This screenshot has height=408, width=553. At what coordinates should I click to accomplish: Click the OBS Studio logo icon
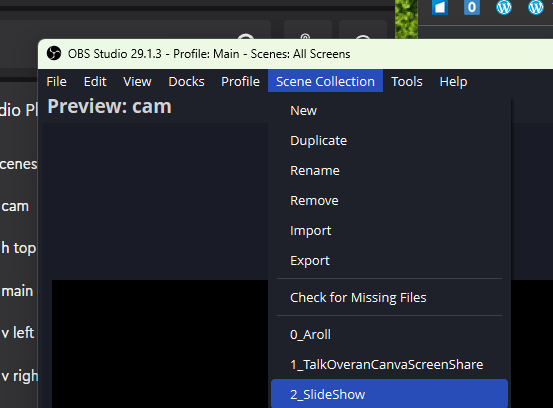[x=54, y=54]
